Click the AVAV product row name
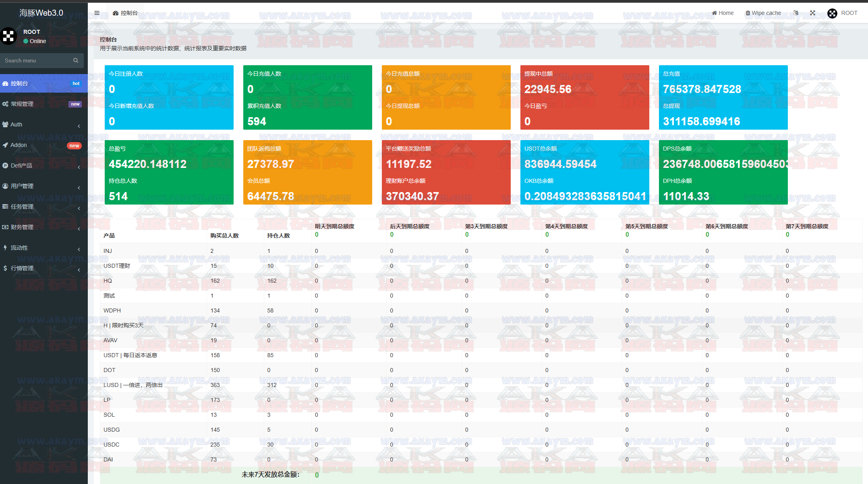This screenshot has height=484, width=868. 110,340
